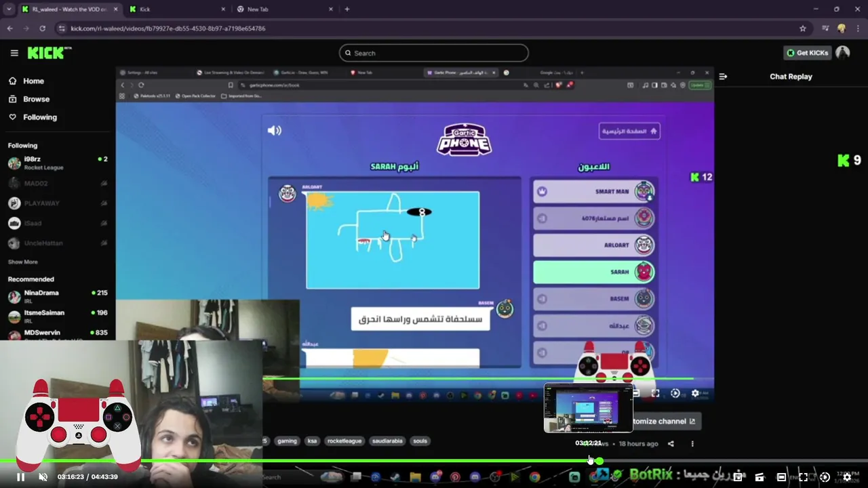Toggle the muted speaker icon
The height and width of the screenshot is (488, 868).
(43, 477)
